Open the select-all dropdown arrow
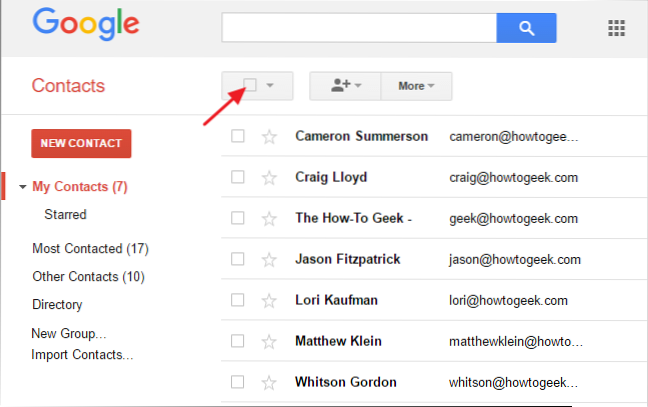648x407 pixels. pos(271,87)
